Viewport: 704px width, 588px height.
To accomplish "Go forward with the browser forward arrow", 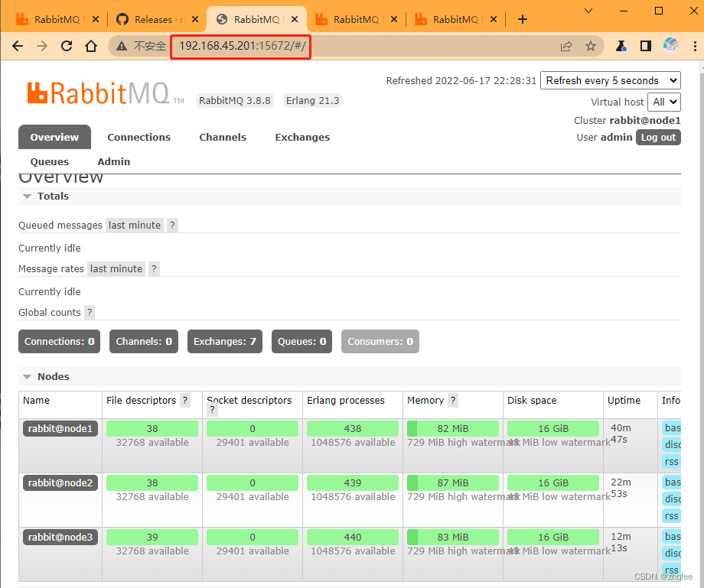I will [x=42, y=46].
